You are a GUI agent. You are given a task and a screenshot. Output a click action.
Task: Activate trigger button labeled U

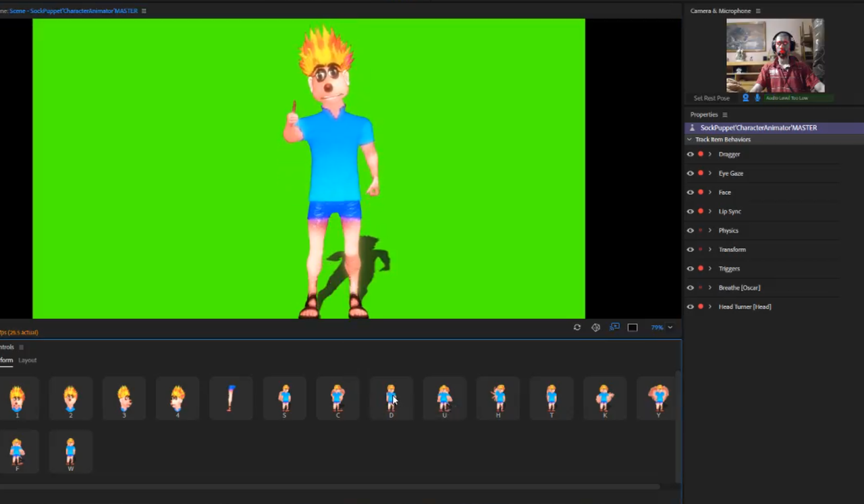pyautogui.click(x=444, y=399)
